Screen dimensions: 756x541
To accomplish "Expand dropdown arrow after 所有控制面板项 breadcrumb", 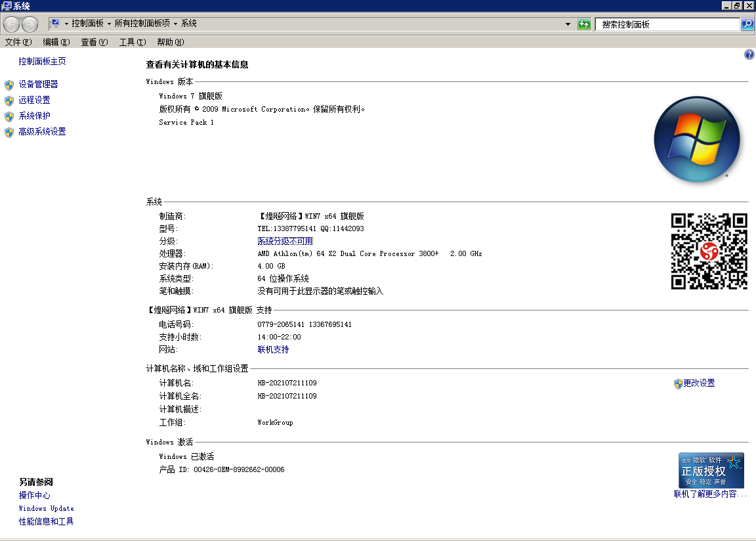I will coord(175,24).
